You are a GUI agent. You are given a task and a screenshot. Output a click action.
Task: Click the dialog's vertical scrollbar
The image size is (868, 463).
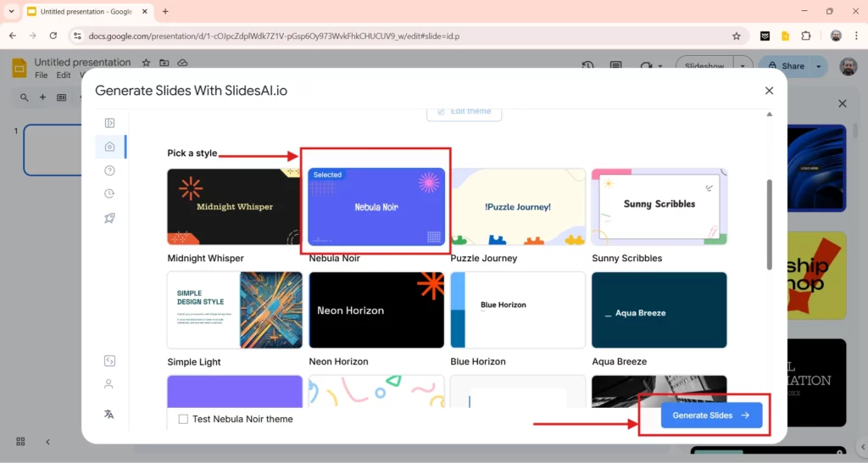(x=769, y=225)
